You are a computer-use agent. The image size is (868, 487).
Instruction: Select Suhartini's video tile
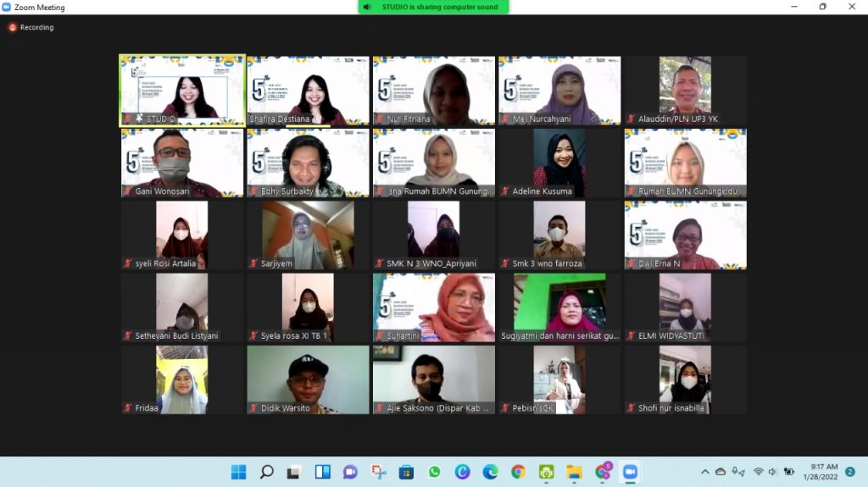coord(433,307)
